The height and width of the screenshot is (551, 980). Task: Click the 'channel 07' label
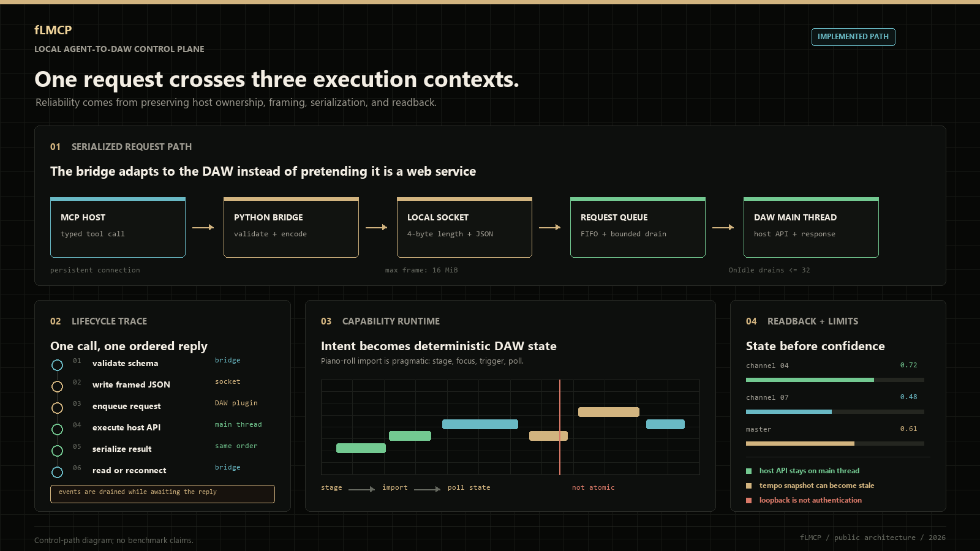tap(767, 398)
